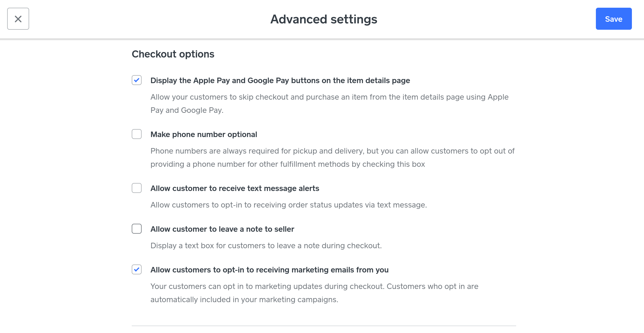Click the order status updates description text
Viewport: 644px width, 333px height.
tap(288, 205)
